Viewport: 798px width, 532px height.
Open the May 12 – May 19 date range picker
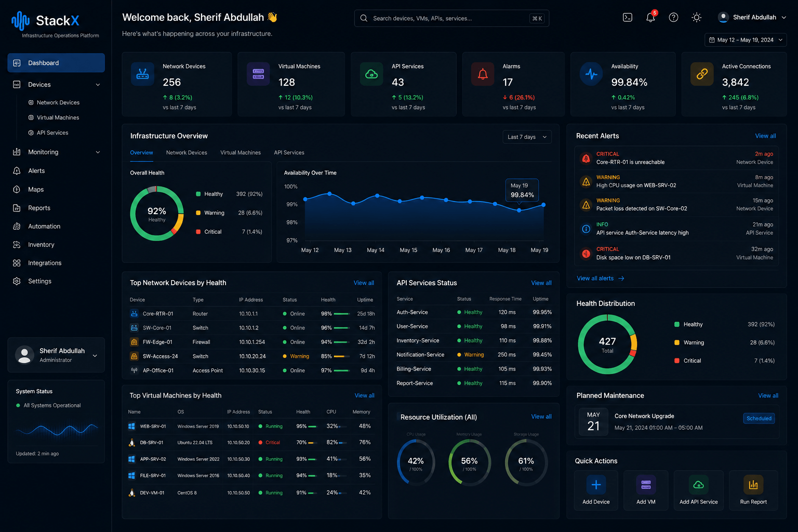746,40
